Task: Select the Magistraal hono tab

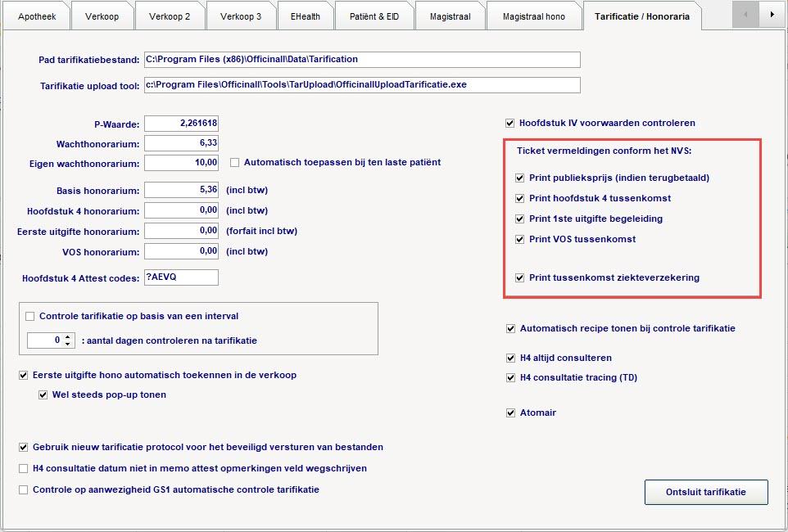Action: coord(533,15)
